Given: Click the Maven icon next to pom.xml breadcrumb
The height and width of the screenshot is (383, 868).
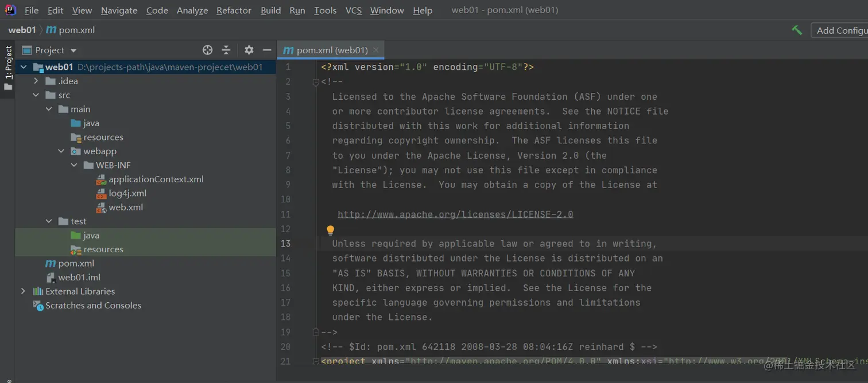Looking at the screenshot, I should [x=51, y=30].
